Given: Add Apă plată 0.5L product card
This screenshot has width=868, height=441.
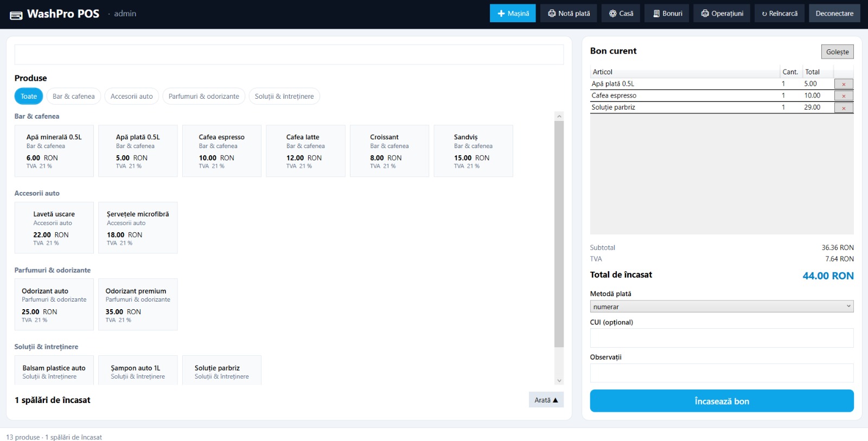Looking at the screenshot, I should (138, 151).
